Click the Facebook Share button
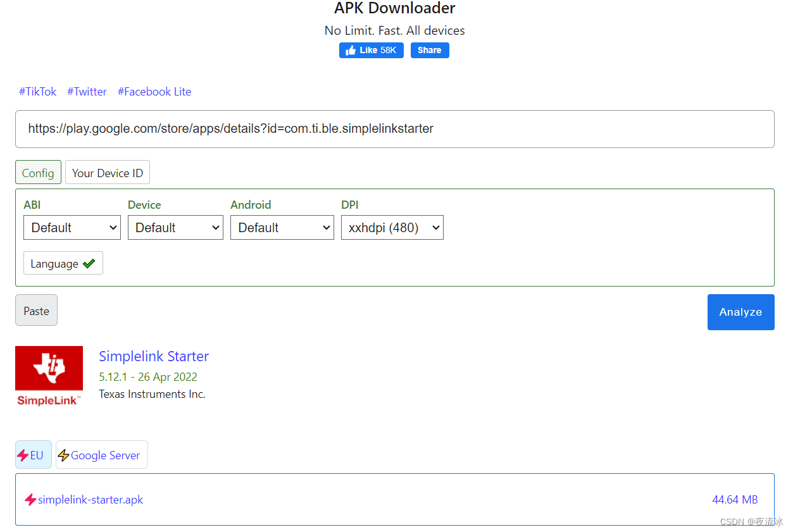Image resolution: width=793 pixels, height=532 pixels. coord(430,51)
